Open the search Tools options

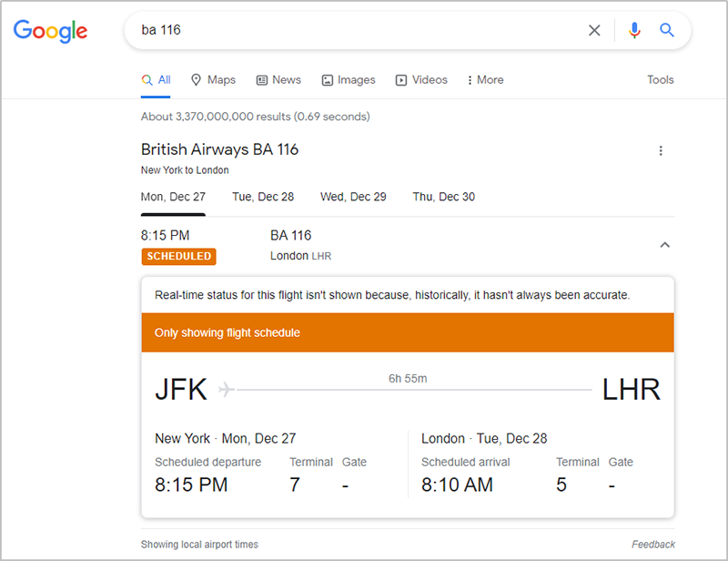click(x=660, y=80)
